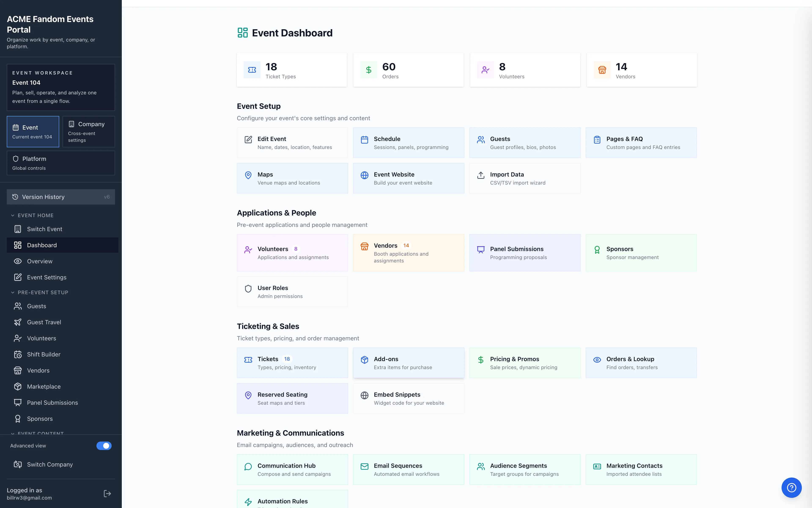Click the chat bubble icon on Communication Hub card
The width and height of the screenshot is (812, 508).
[x=248, y=467]
